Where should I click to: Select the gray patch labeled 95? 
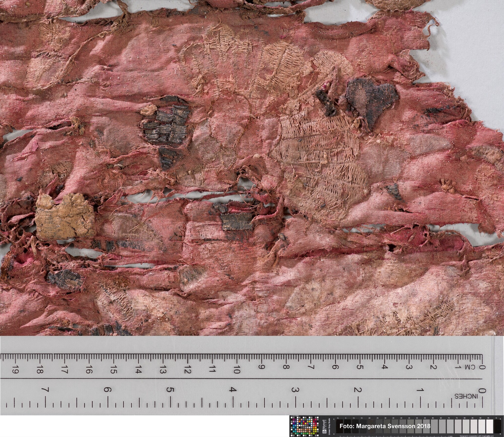click(x=490, y=426)
